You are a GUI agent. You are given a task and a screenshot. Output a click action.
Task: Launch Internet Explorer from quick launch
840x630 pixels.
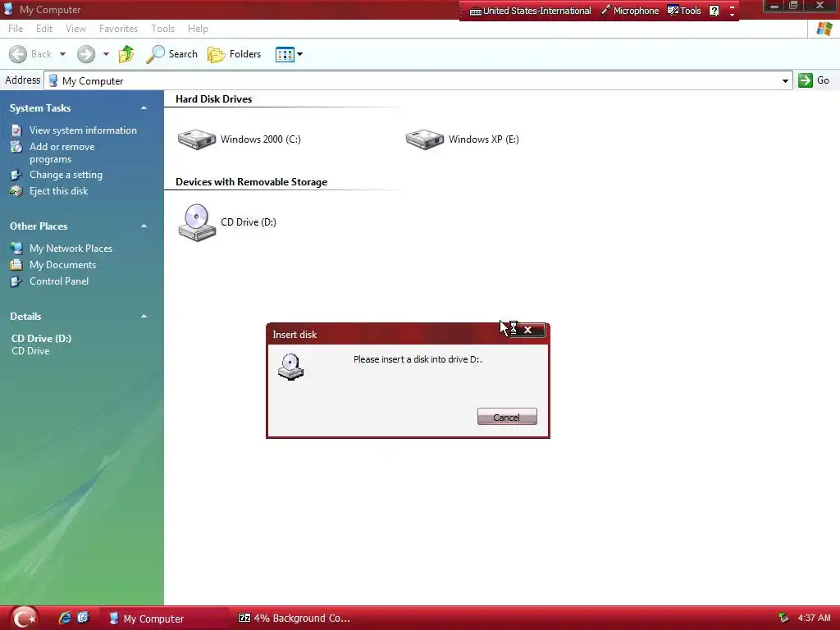[65, 618]
